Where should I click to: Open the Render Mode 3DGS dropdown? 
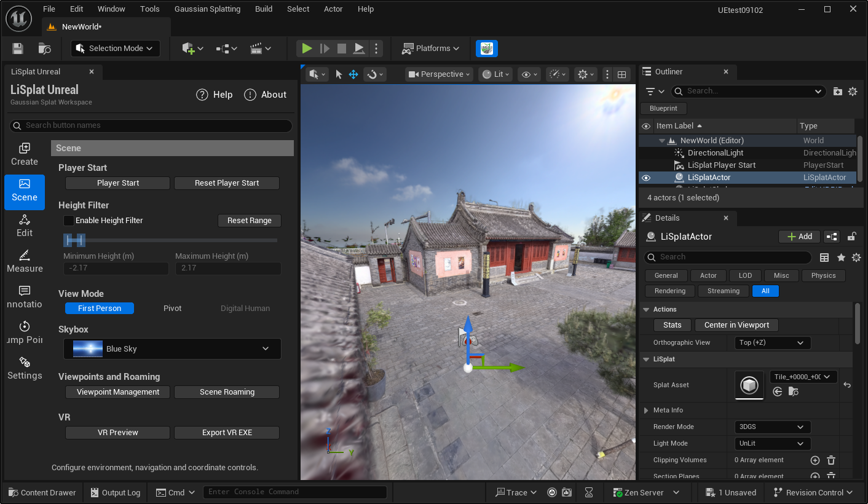click(x=773, y=427)
